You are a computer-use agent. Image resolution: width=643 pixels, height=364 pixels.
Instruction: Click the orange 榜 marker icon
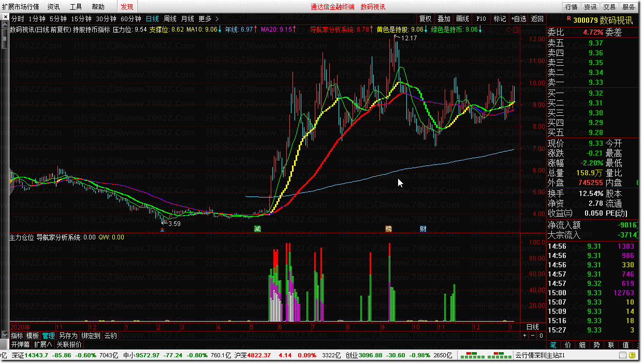point(388,229)
